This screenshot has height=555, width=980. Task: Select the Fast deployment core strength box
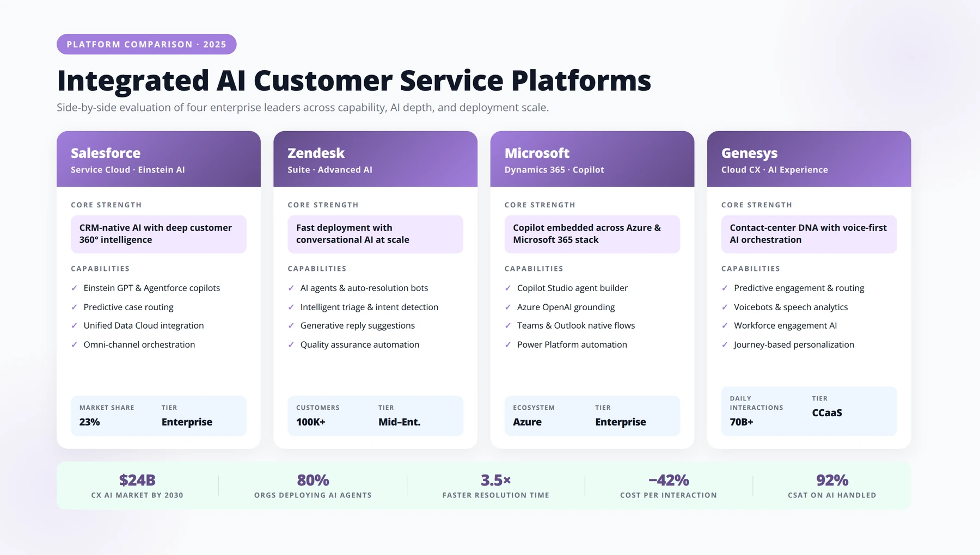(375, 234)
